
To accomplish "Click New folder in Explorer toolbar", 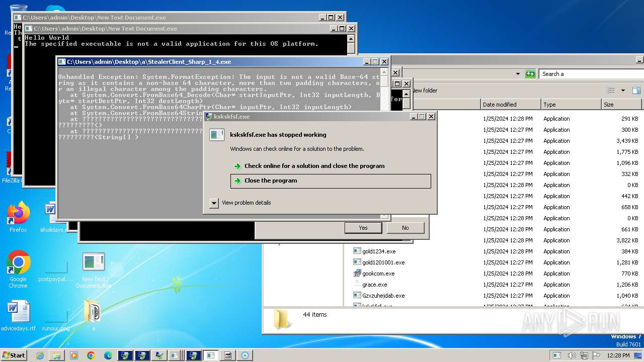I will 425,90.
